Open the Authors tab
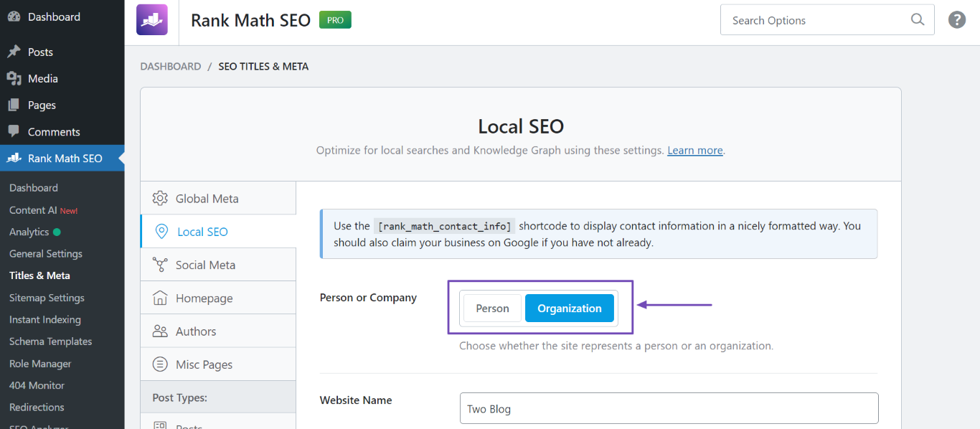 [x=218, y=331]
